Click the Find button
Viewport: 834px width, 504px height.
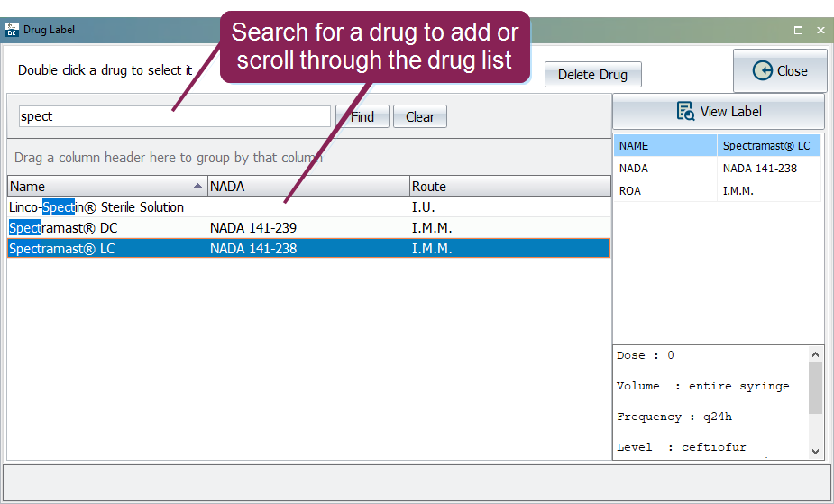pyautogui.click(x=362, y=116)
